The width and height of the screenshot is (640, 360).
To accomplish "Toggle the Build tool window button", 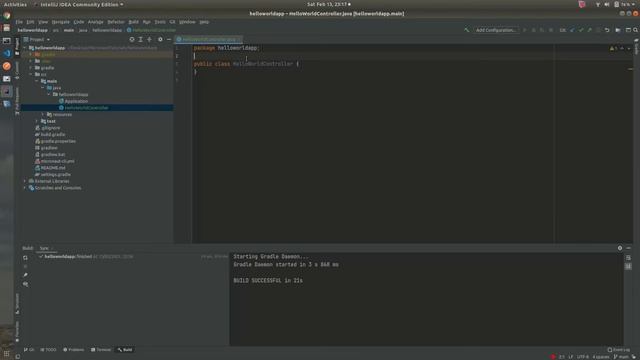I will [125, 350].
